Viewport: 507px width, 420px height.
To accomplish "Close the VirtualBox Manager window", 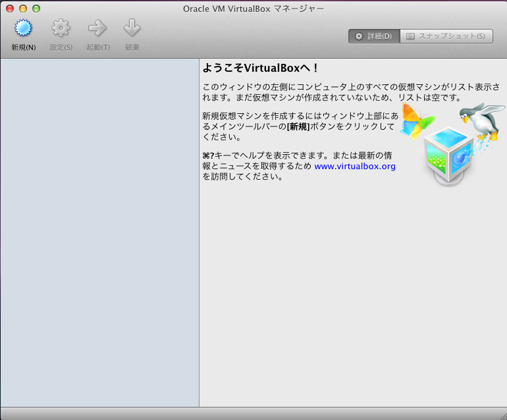I will point(10,9).
